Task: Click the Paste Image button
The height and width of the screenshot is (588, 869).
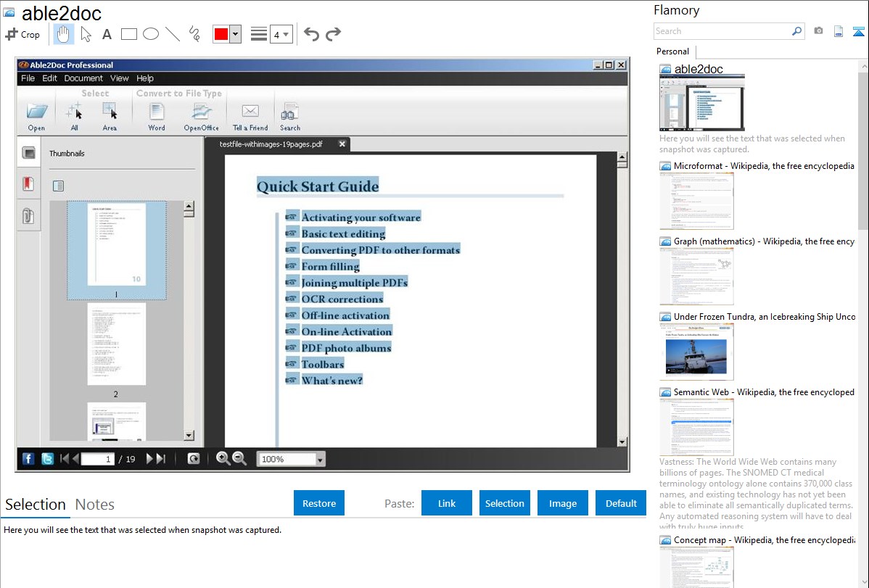Action: tap(562, 503)
